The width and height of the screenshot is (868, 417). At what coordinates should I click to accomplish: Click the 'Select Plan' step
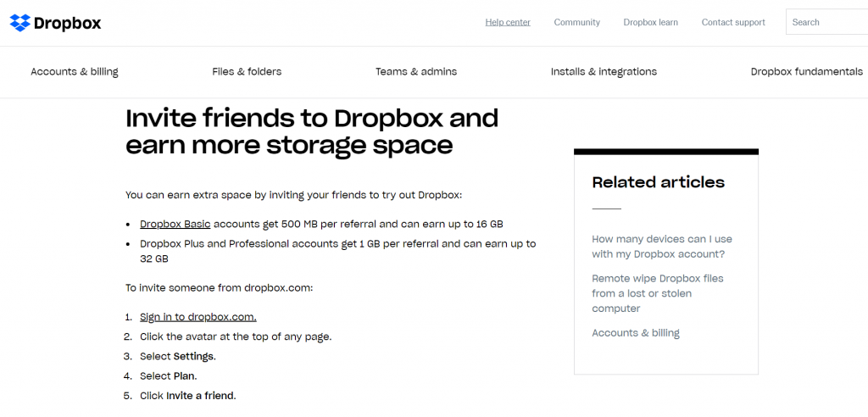click(x=169, y=376)
